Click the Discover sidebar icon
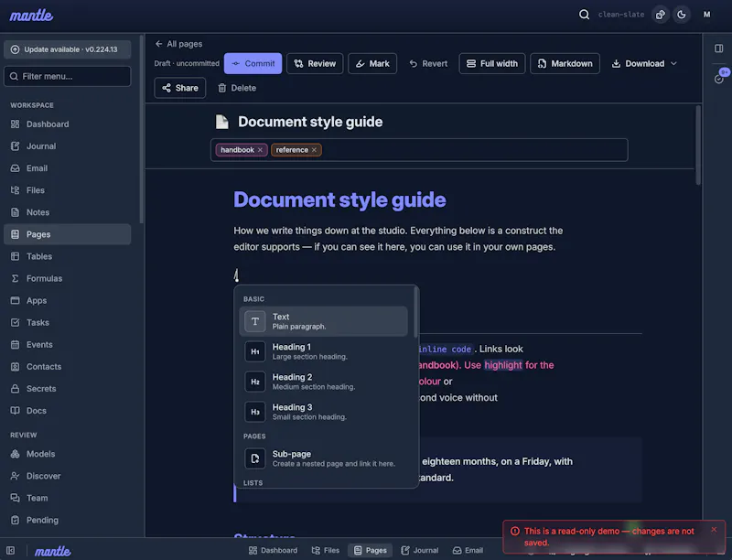 coord(15,476)
